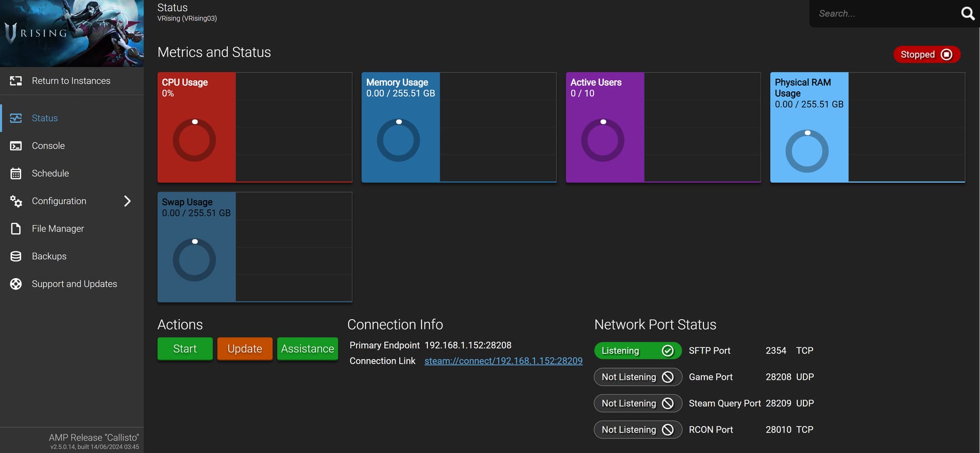Expand the Configuration submenu chevron
The width and height of the screenshot is (980, 453).
click(127, 201)
